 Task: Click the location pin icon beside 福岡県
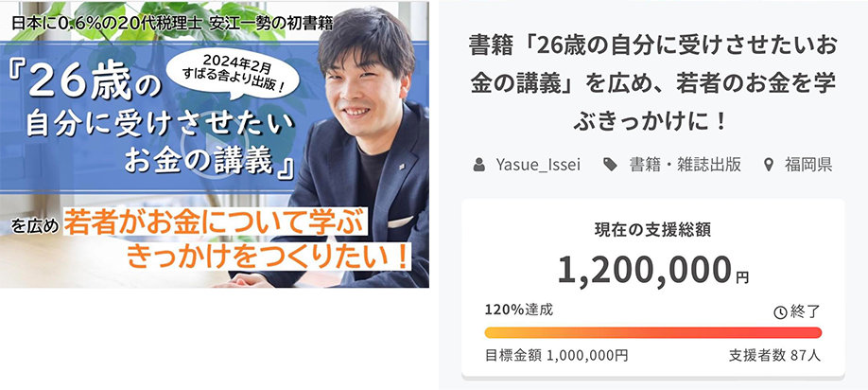[x=769, y=165]
